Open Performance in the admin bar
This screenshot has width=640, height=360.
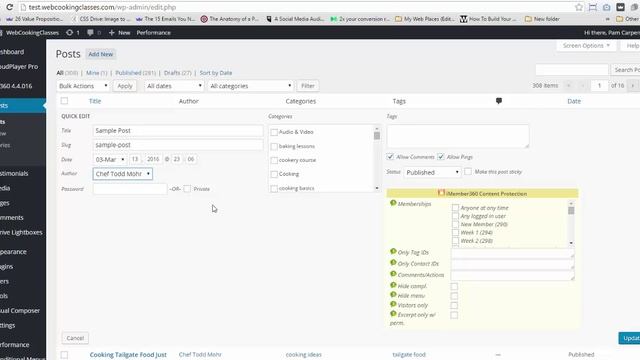click(153, 32)
